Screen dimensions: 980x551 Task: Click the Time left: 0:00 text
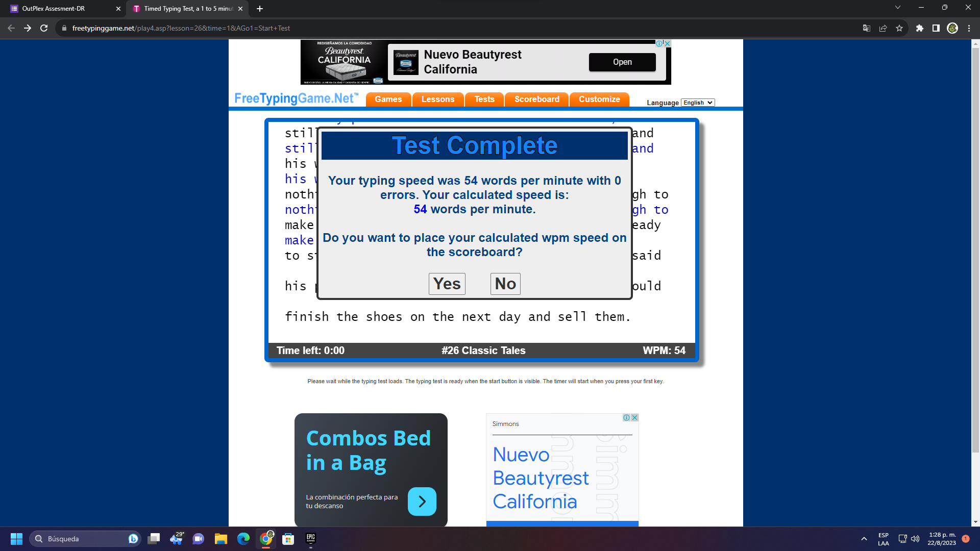(x=310, y=350)
